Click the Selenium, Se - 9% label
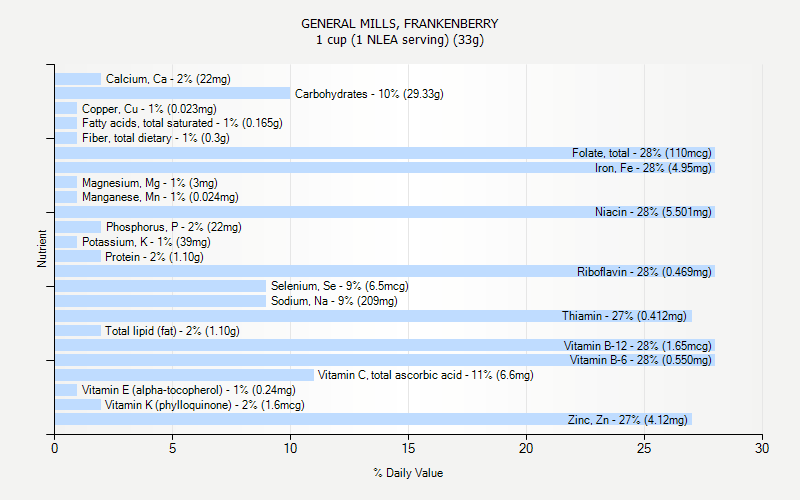The height and width of the screenshot is (500, 800). [x=339, y=286]
